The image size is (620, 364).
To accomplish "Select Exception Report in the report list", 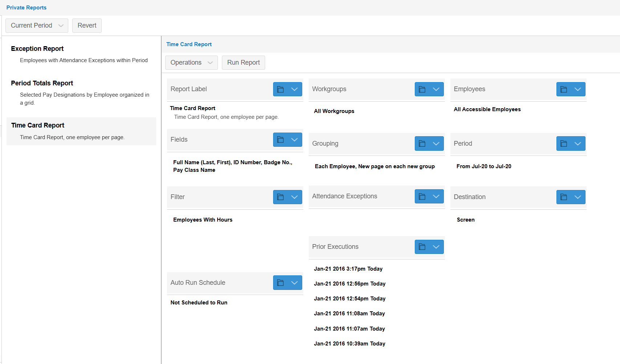I will click(81, 54).
